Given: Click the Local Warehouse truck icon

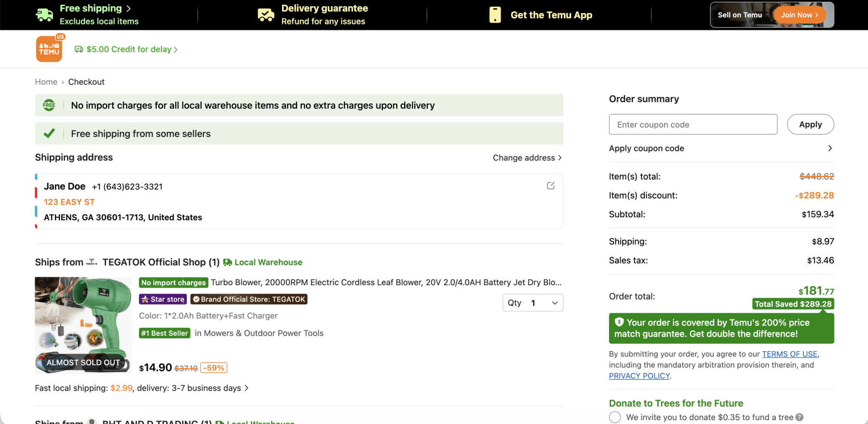Looking at the screenshot, I should [x=228, y=262].
